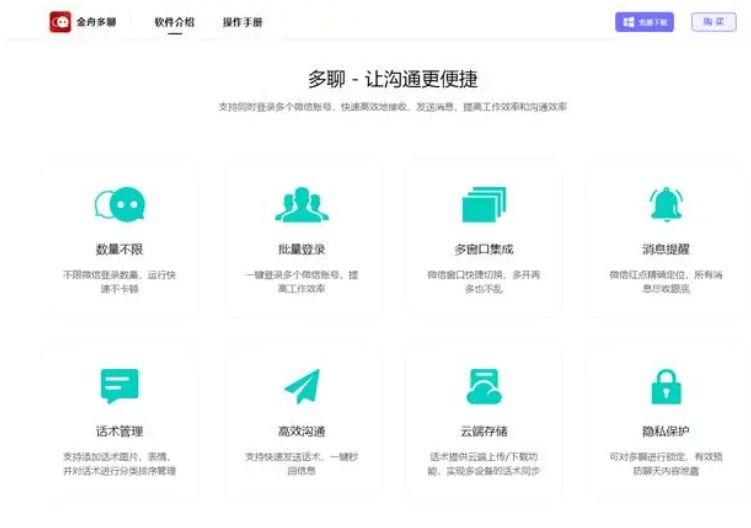Click the chat bubbles icon above 数量不限

pyautogui.click(x=119, y=205)
